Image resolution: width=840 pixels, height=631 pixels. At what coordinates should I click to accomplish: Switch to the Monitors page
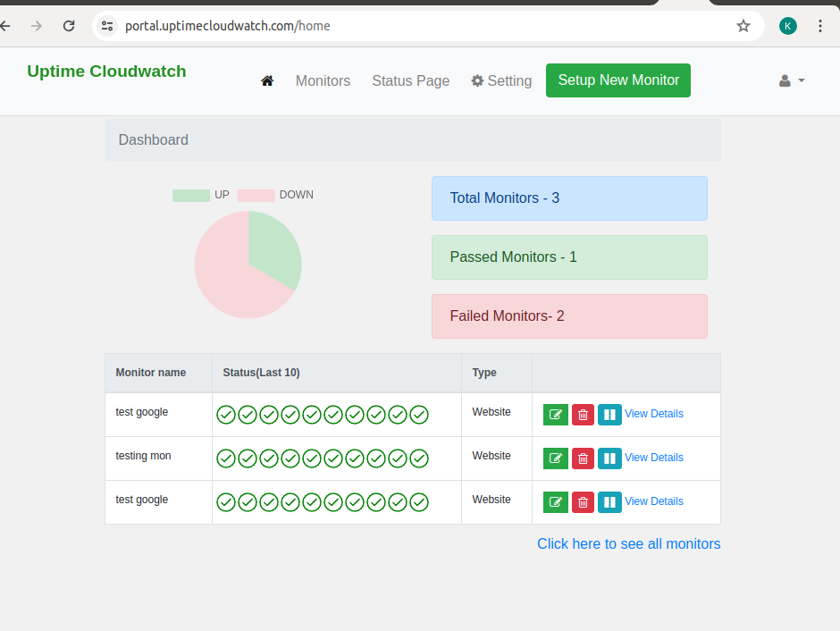323,80
